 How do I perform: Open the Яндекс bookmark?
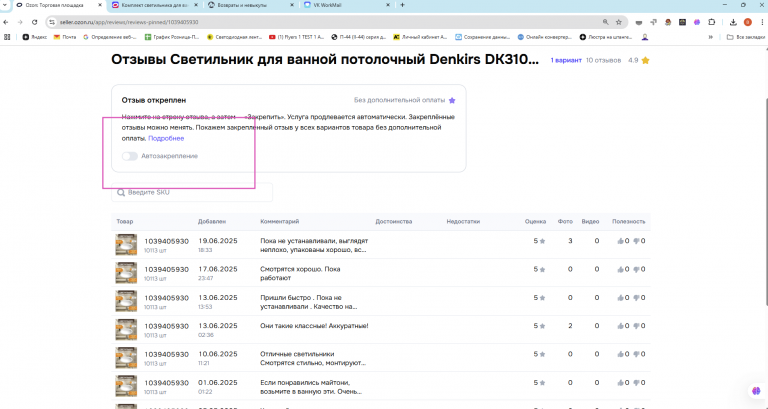tap(35, 37)
